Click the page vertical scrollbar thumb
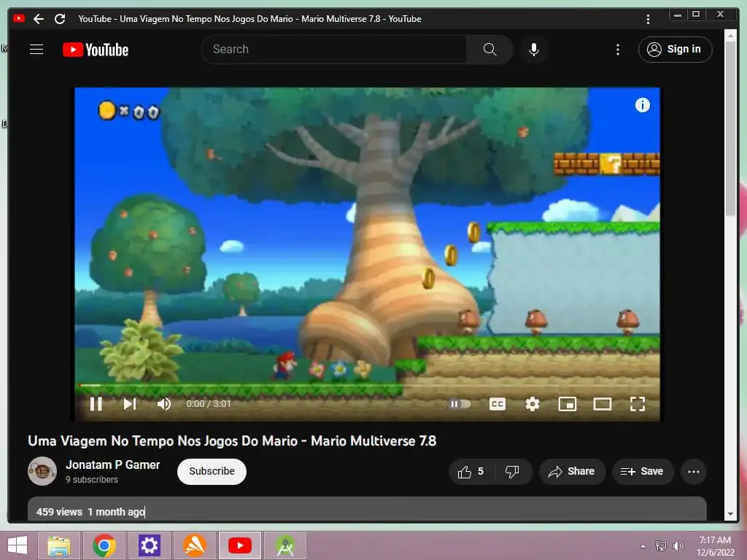Viewport: 747px width, 560px height. click(730, 128)
